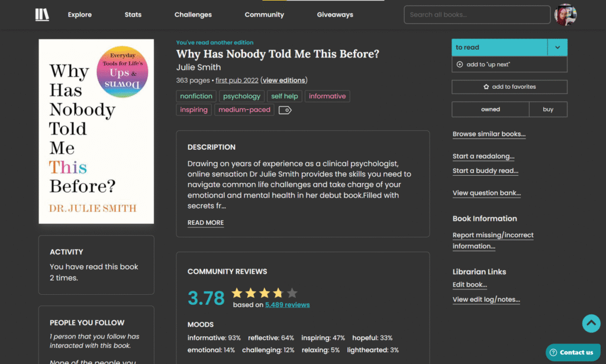The image size is (606, 364).
Task: Go to the Challenges page
Action: 193,15
